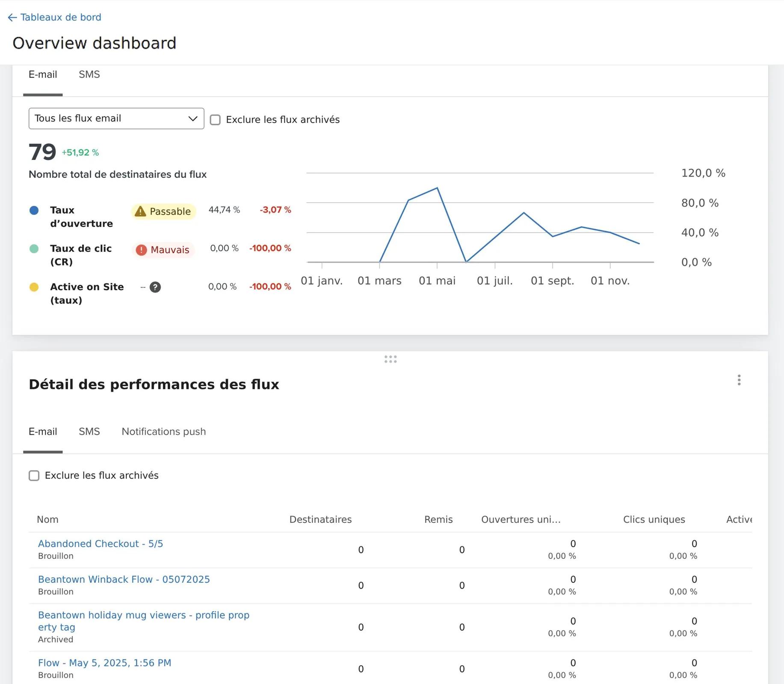Click the help question mark icon

(155, 287)
